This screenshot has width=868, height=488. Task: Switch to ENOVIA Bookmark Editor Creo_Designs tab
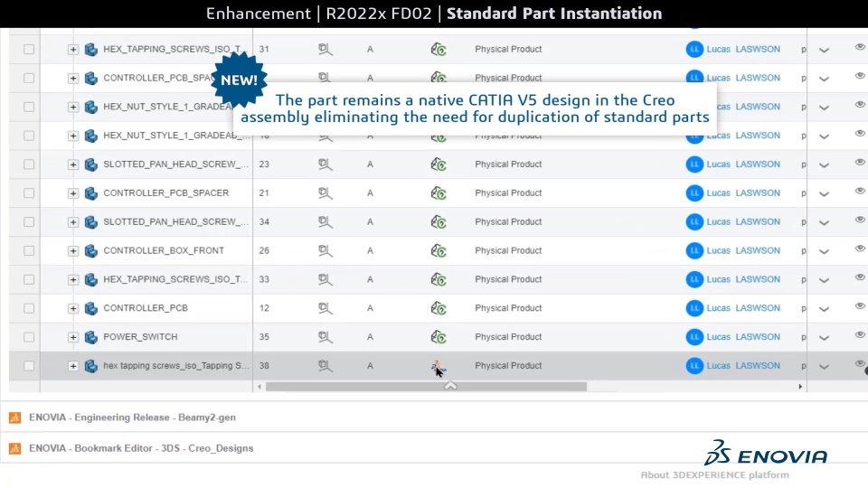click(141, 449)
